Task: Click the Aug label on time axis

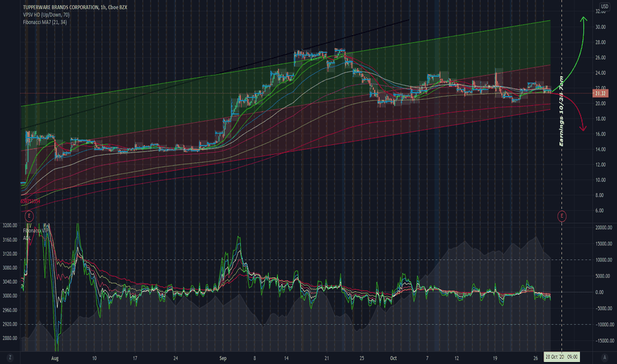Action: [55, 358]
